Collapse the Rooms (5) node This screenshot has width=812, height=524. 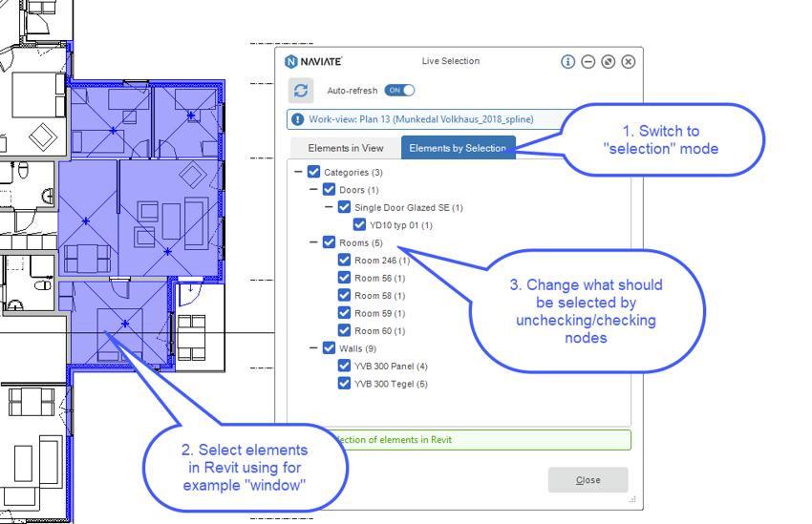pos(313,241)
